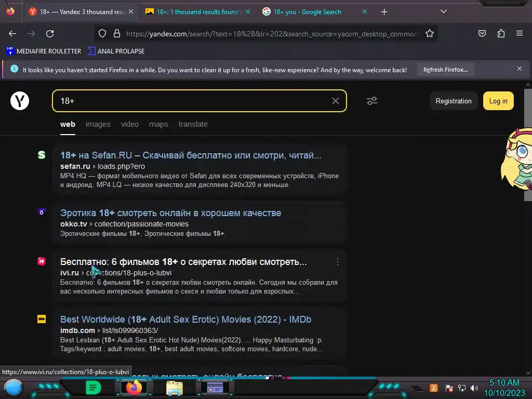Dismiss the Firefox refresh notification bar
The height and width of the screenshot is (399, 532).
coord(520,69)
